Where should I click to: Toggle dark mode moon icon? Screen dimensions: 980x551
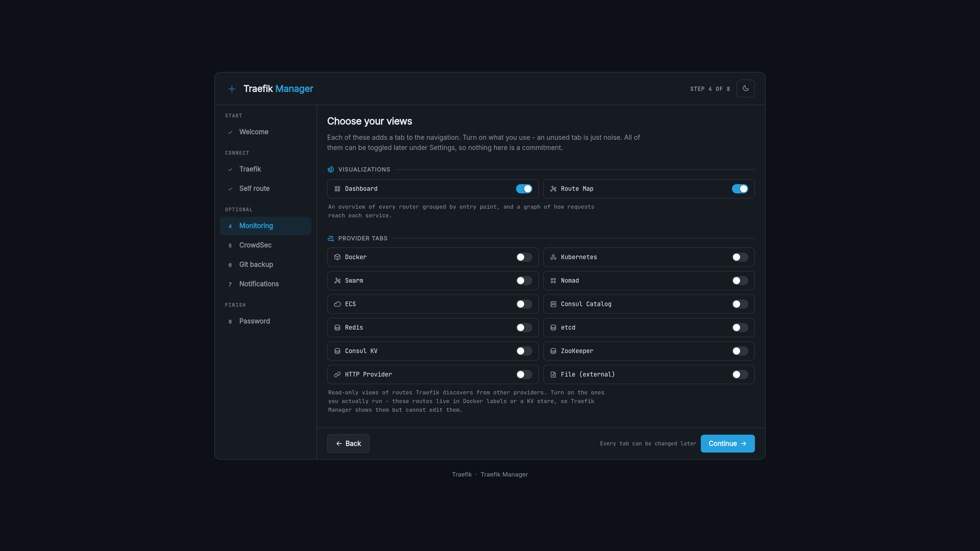(x=746, y=89)
